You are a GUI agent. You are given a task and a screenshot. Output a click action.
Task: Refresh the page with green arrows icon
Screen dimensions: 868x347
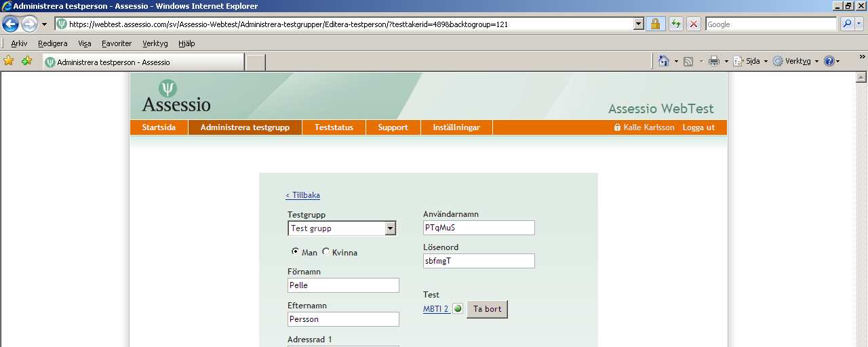[x=675, y=24]
